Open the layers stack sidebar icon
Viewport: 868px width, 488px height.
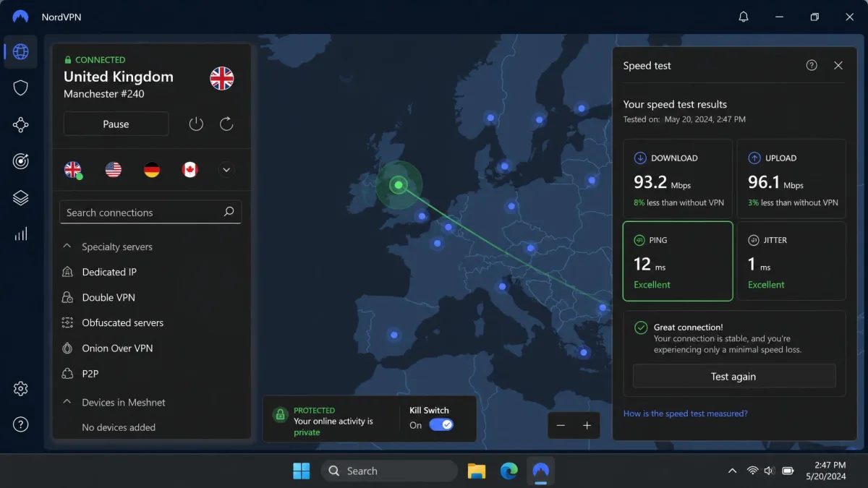(21, 197)
